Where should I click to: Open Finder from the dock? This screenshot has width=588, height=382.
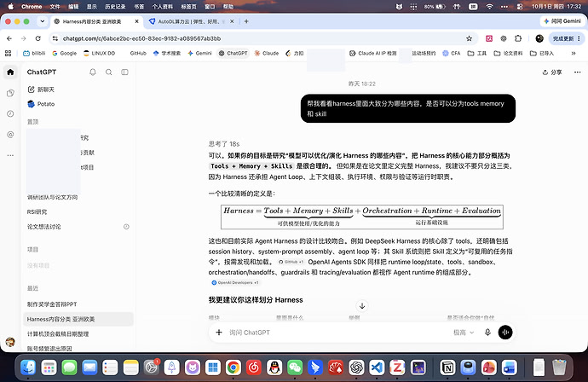coord(28,368)
